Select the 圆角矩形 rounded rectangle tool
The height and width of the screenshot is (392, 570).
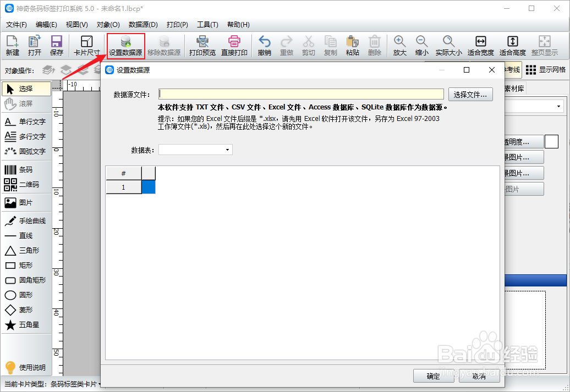pos(26,280)
